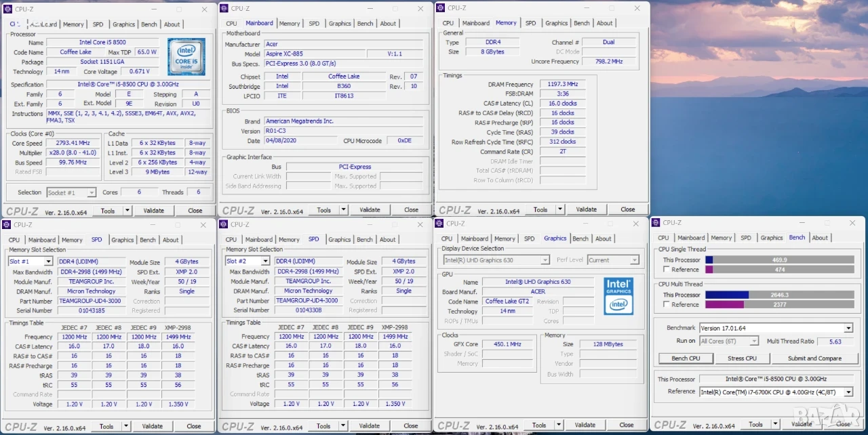
Task: Click the CPU-Z icon in the CPU window title bar
Action: pyautogui.click(x=7, y=9)
